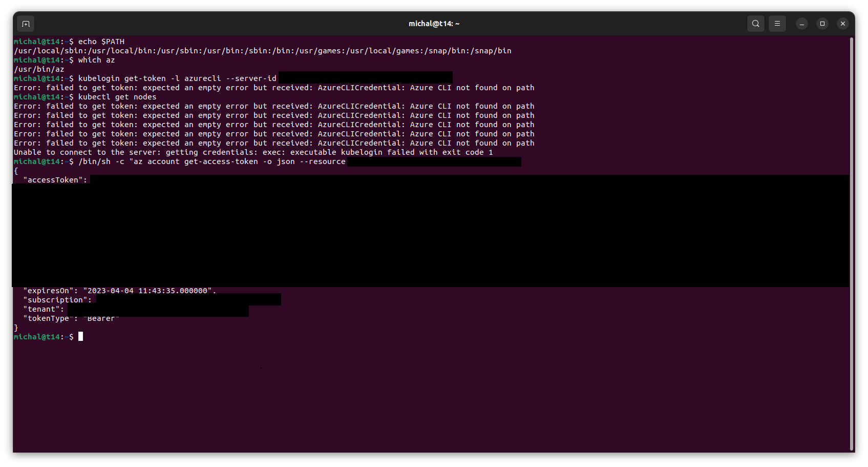Click the maximize window icon
868x467 pixels.
pyautogui.click(x=822, y=24)
